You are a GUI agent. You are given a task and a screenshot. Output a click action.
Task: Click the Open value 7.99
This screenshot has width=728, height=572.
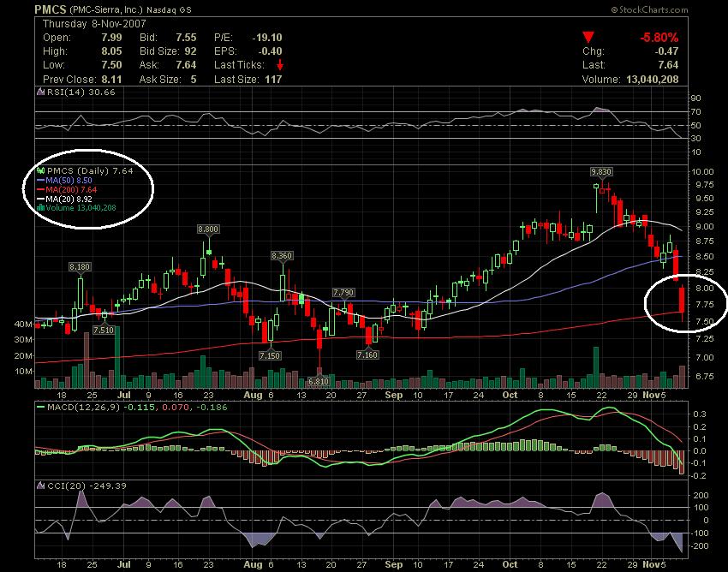click(111, 38)
